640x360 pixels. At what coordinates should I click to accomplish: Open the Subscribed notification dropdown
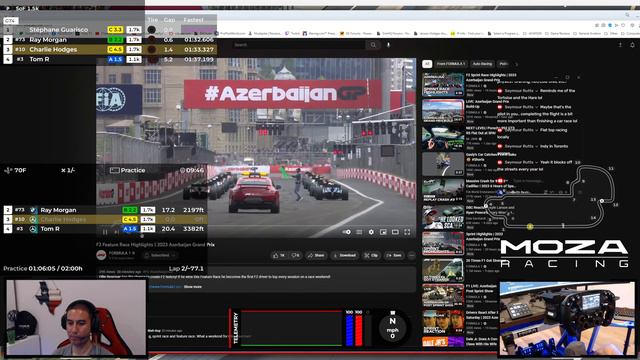[160, 255]
